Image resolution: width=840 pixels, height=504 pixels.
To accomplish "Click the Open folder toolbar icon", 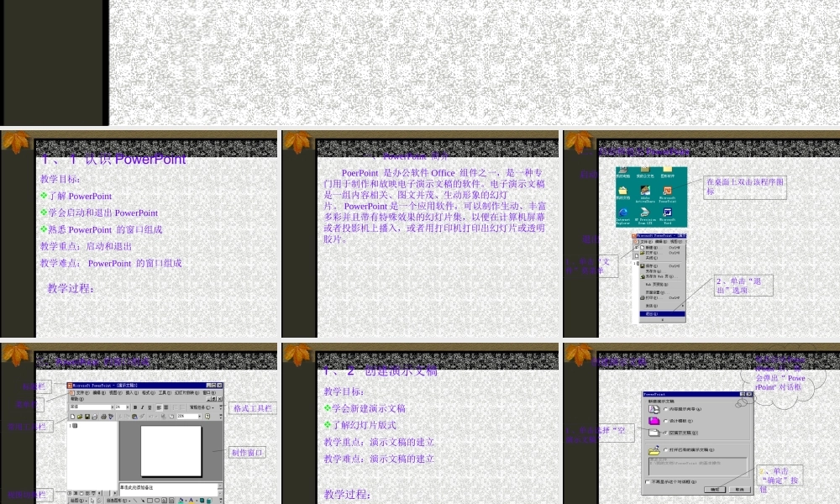I will (80, 417).
